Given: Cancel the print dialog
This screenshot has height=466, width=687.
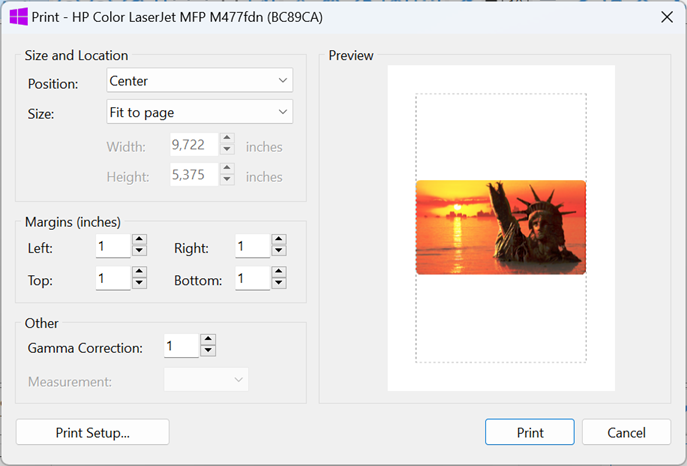Looking at the screenshot, I should [x=626, y=432].
